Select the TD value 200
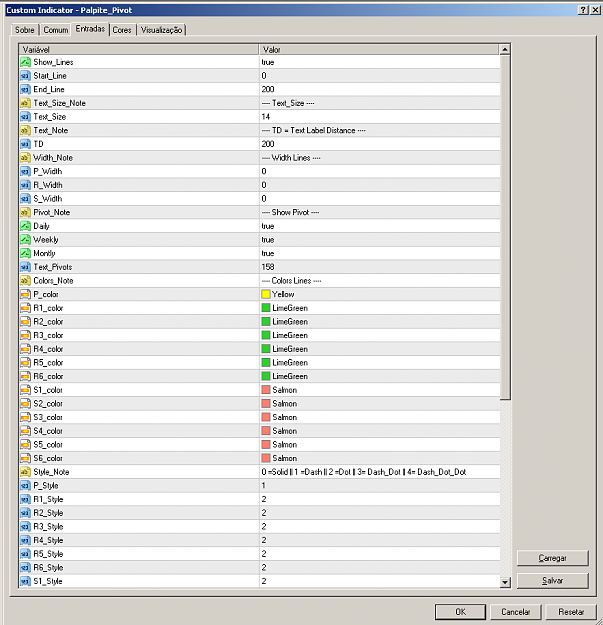Screen dimensions: 603x625 click(268, 144)
